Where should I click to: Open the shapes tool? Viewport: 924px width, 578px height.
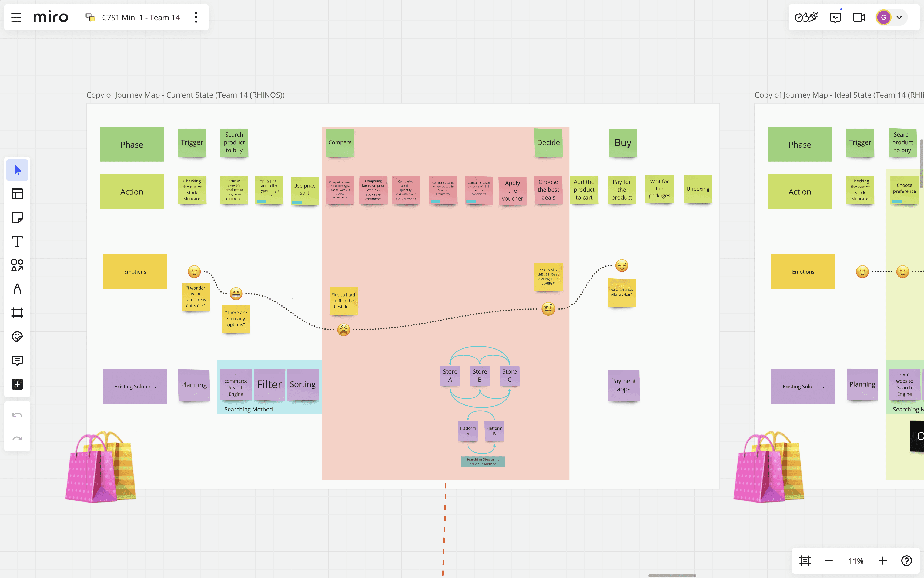click(17, 265)
